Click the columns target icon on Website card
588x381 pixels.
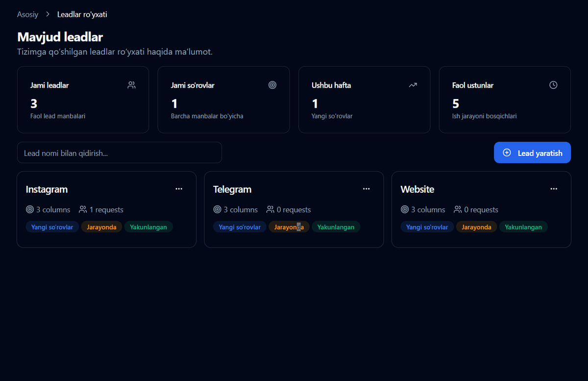(x=405, y=209)
